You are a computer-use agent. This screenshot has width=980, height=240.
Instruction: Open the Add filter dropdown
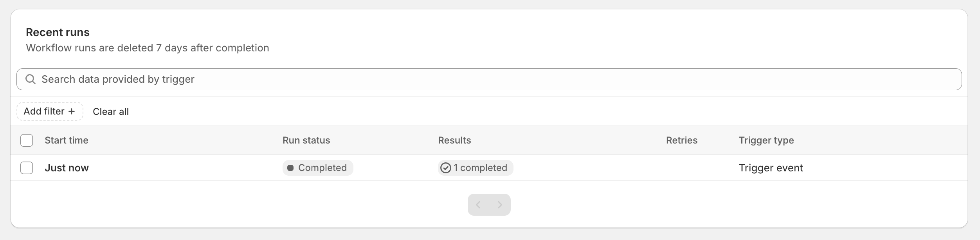50,111
